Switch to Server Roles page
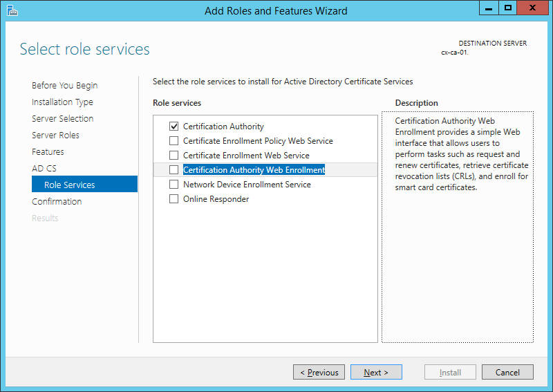Viewport: 553px width, 392px height. point(55,136)
